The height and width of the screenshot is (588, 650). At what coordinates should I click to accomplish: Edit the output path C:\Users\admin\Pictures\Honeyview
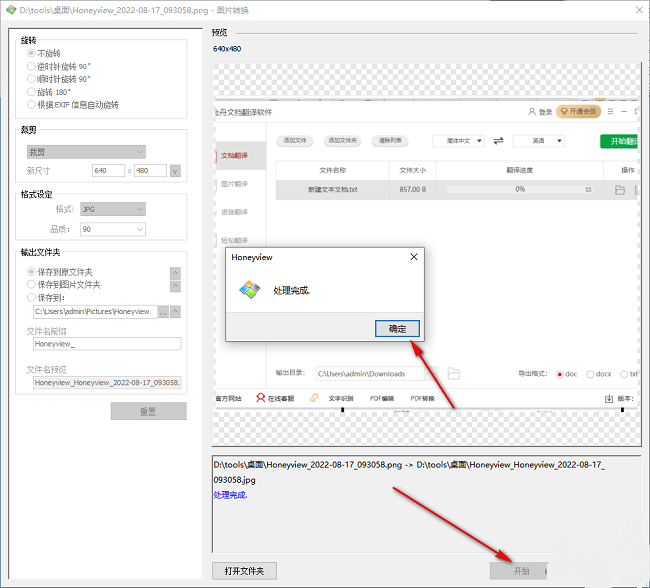(x=95, y=311)
